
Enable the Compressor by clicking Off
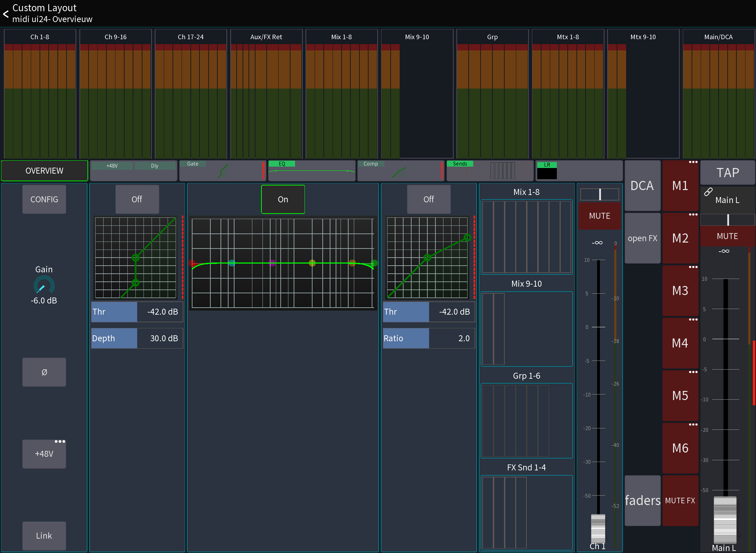click(429, 199)
